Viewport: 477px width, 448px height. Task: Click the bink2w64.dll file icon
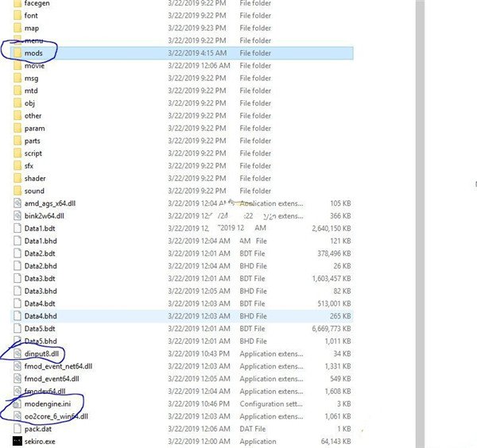point(17,215)
